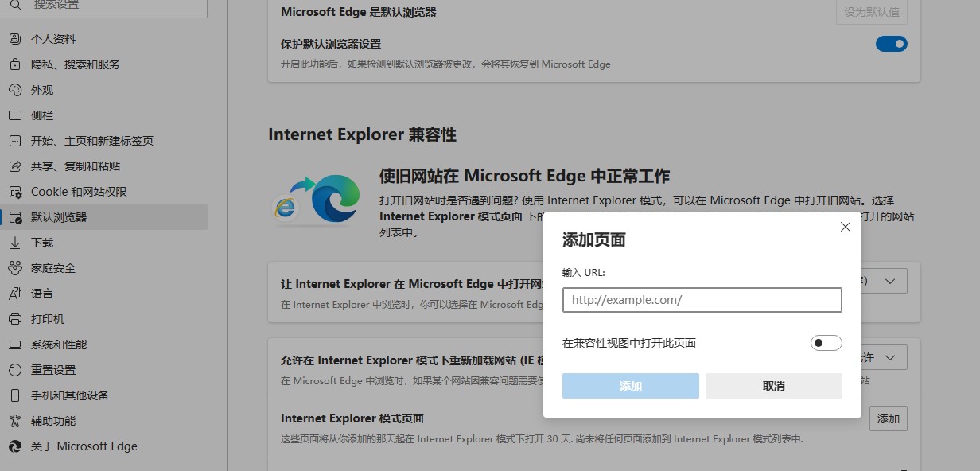
Task: Click the printer icon beside 打印机
Action: coord(14,319)
